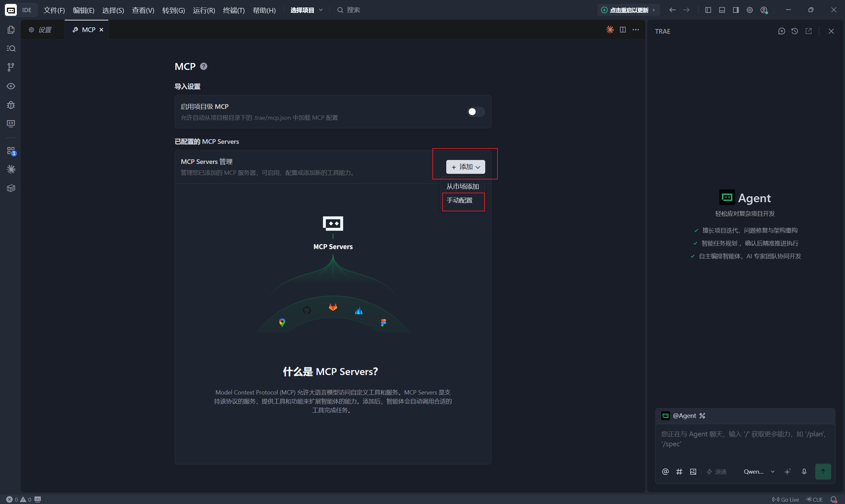Viewport: 845px width, 504px height.
Task: Switch to the 设置 tab
Action: pyautogui.click(x=43, y=30)
